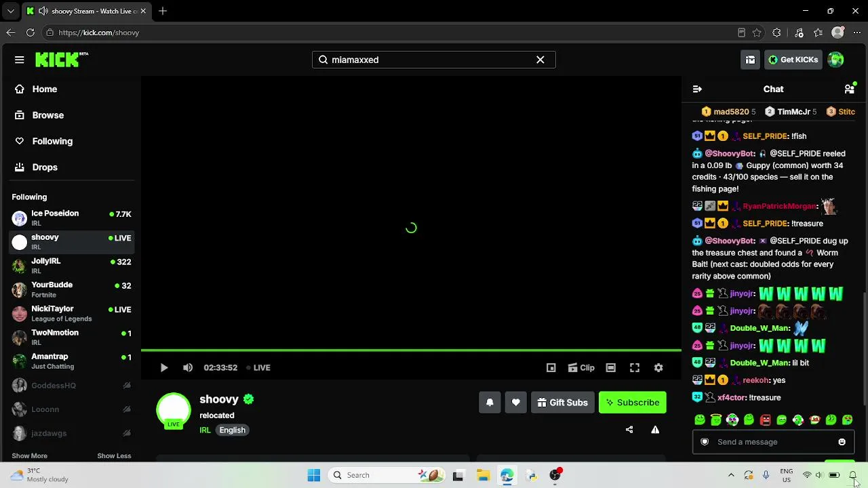Open browser favorites list icon
Screen dimensions: 868x488
[x=818, y=33]
